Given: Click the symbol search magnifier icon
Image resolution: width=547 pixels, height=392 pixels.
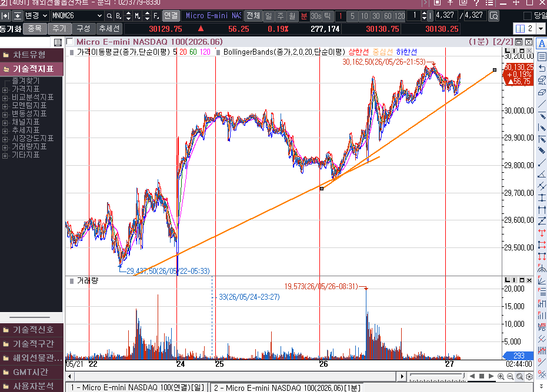Looking at the screenshot, I should pos(109,16).
